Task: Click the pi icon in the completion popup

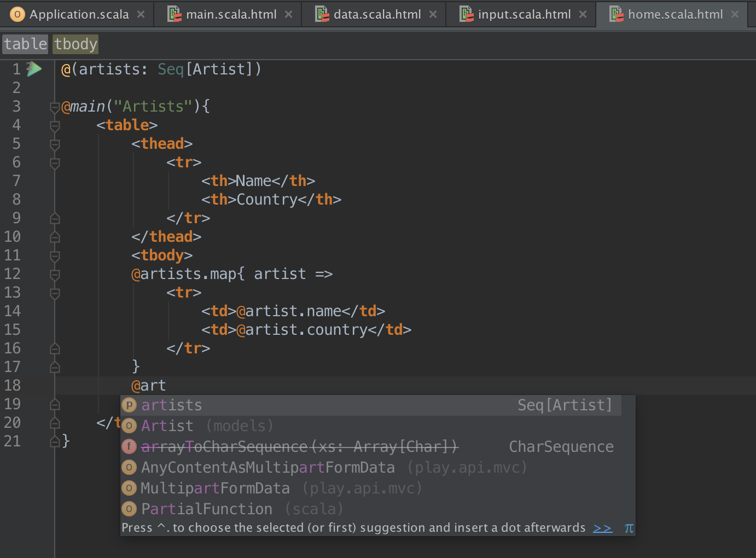Action: click(x=629, y=528)
